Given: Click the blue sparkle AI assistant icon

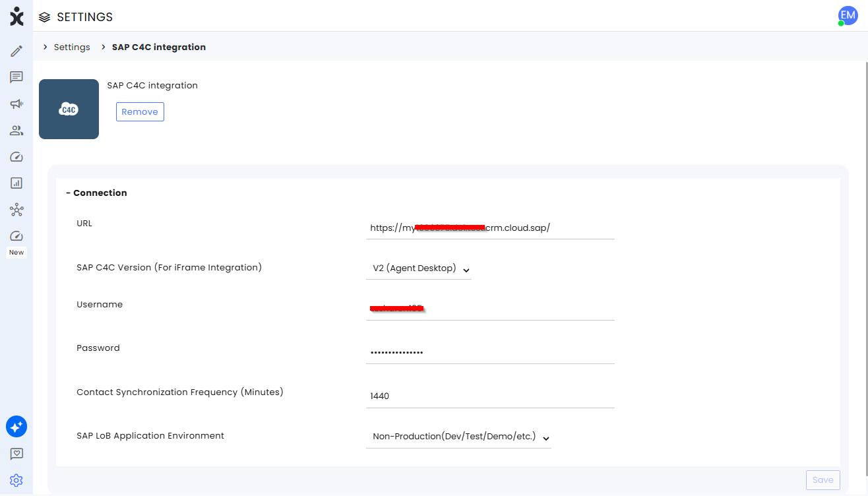Looking at the screenshot, I should 16,427.
